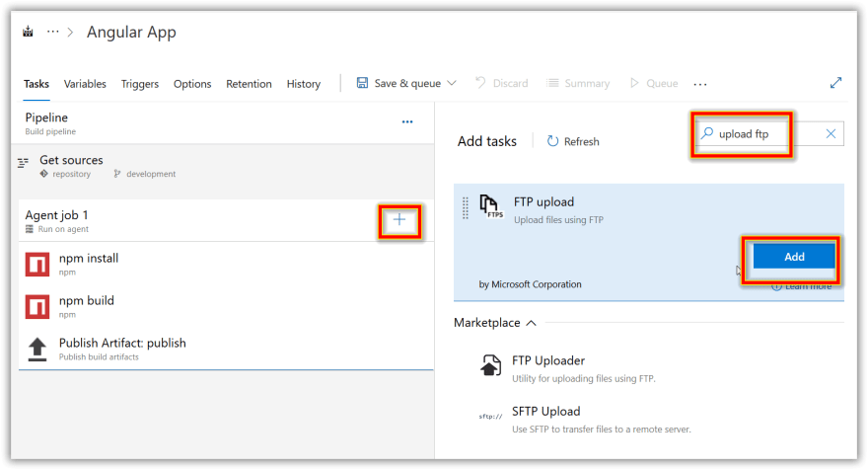Click the Publish Artifact upload arrow icon
The width and height of the screenshot is (868, 470).
(37, 350)
